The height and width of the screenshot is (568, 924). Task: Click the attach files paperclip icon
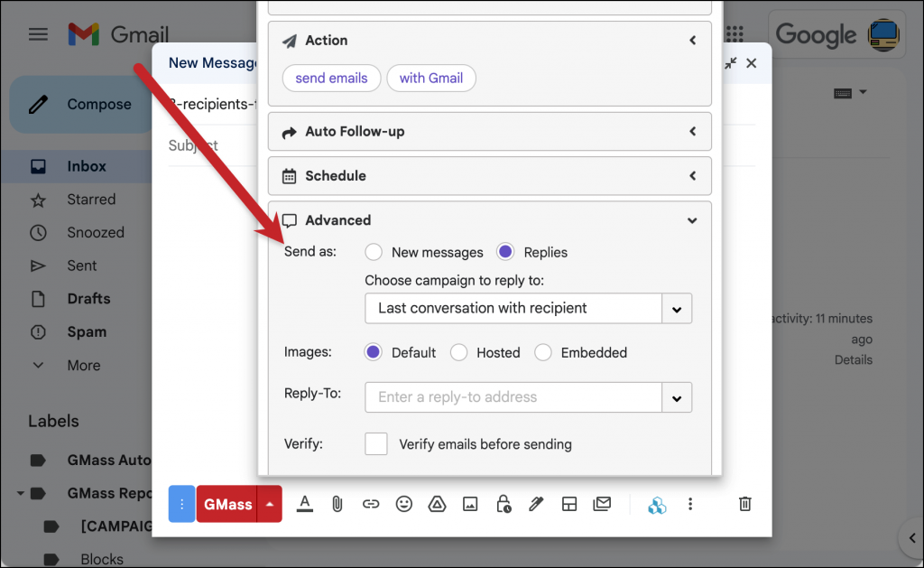click(337, 504)
